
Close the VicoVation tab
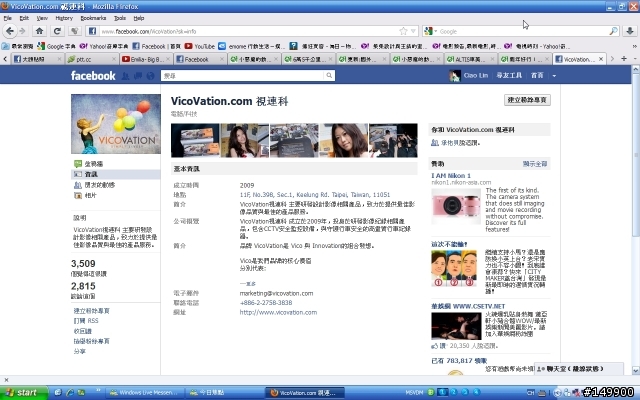(601, 59)
